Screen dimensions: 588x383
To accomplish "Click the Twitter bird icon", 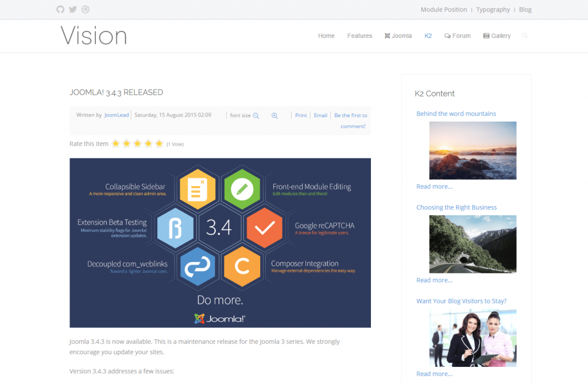I will [72, 9].
